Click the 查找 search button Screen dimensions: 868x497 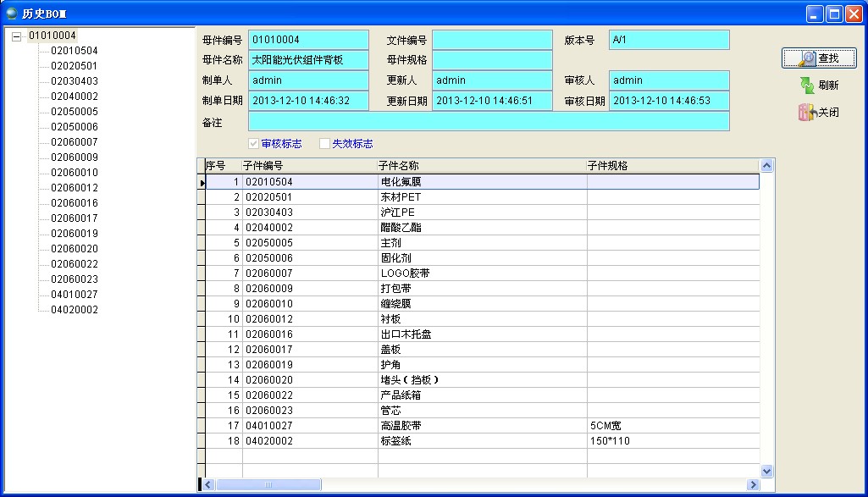(818, 58)
